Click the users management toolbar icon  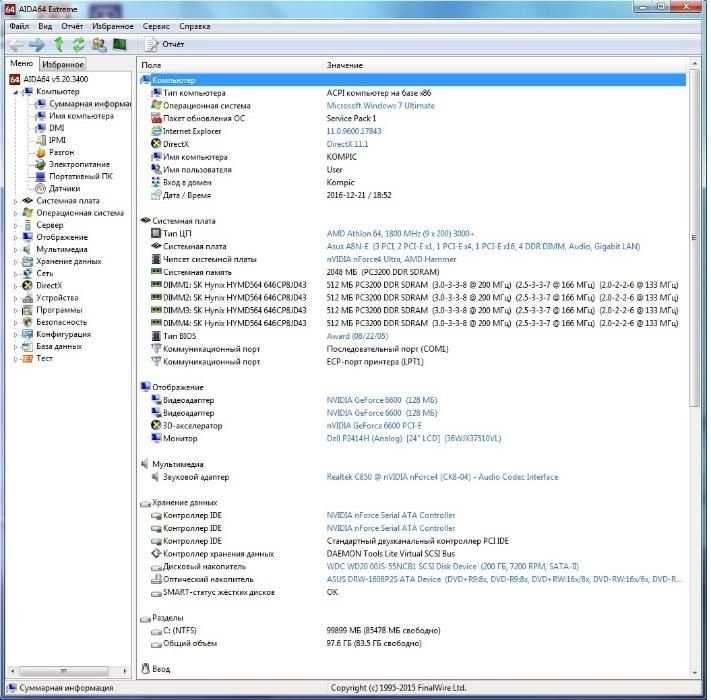(99, 44)
